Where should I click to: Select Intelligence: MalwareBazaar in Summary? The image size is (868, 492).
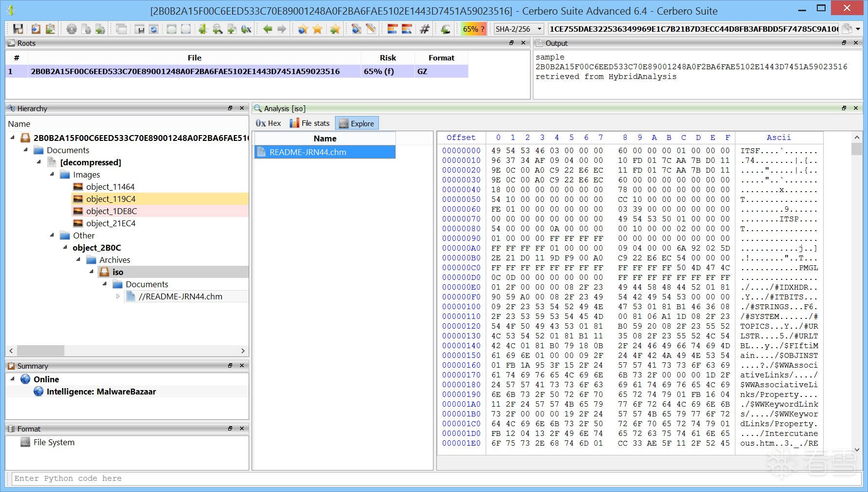101,392
